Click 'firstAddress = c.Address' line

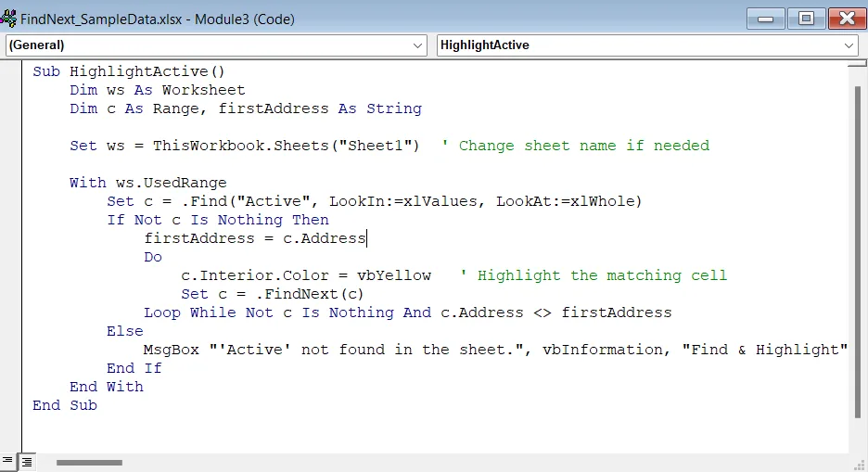[x=255, y=238]
